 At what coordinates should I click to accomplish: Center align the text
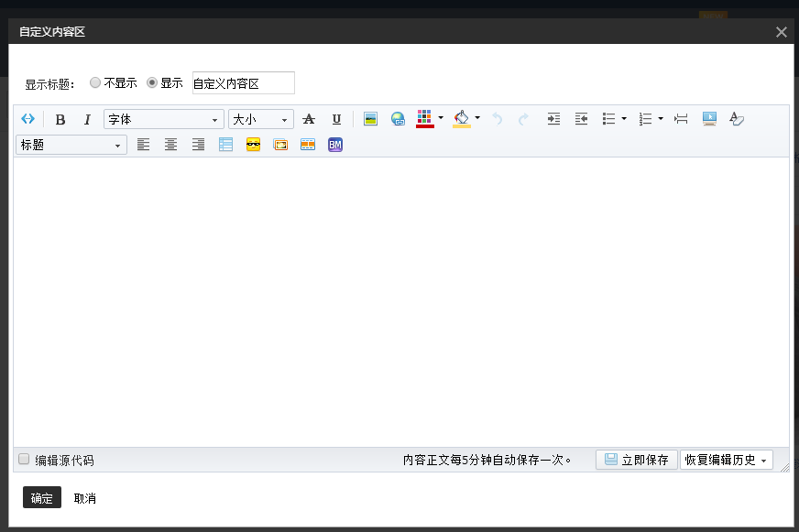pos(170,145)
